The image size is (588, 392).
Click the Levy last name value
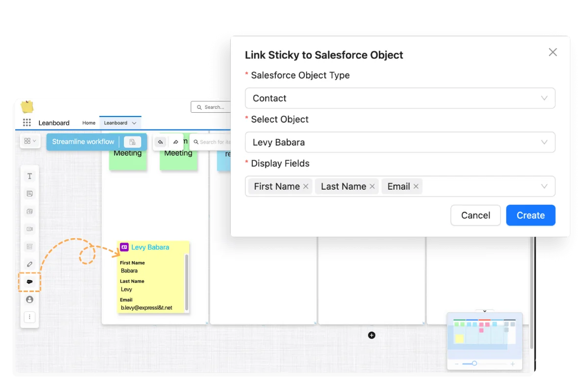point(126,289)
